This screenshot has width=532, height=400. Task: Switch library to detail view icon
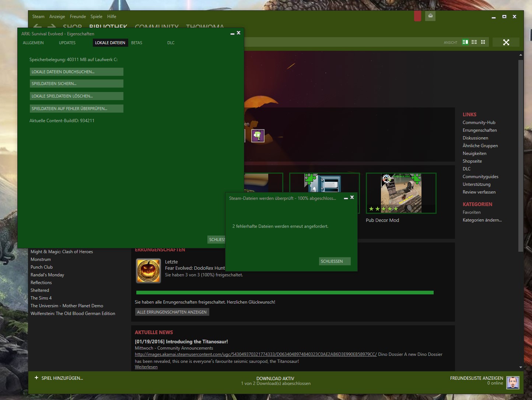pyautogui.click(x=465, y=42)
